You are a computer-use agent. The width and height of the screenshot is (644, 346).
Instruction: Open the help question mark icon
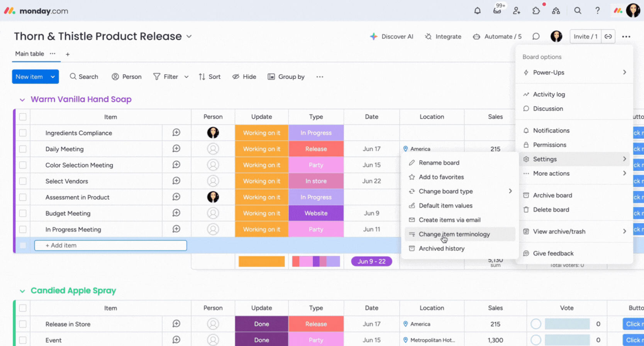coord(597,11)
